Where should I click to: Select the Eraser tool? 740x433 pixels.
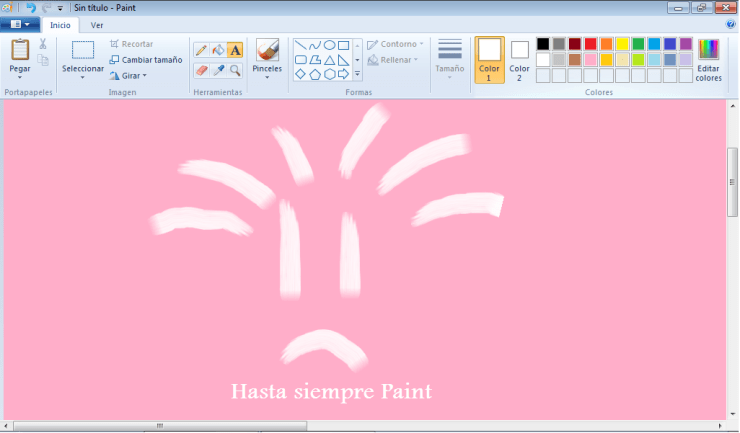(201, 70)
